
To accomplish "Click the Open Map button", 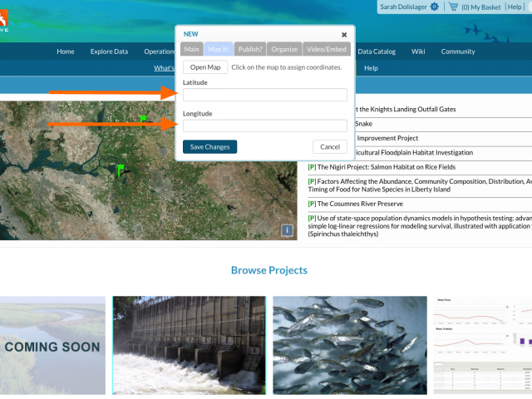I will click(205, 67).
